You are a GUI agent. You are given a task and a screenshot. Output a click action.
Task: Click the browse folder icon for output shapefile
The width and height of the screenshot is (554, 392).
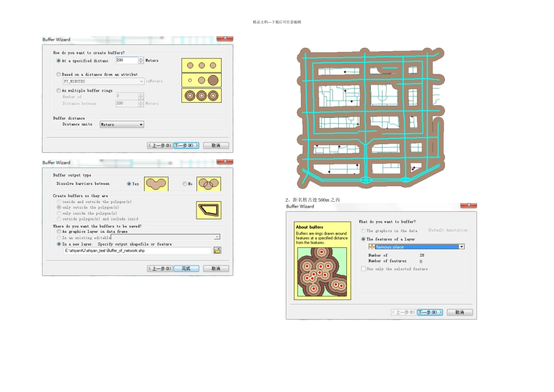218,251
